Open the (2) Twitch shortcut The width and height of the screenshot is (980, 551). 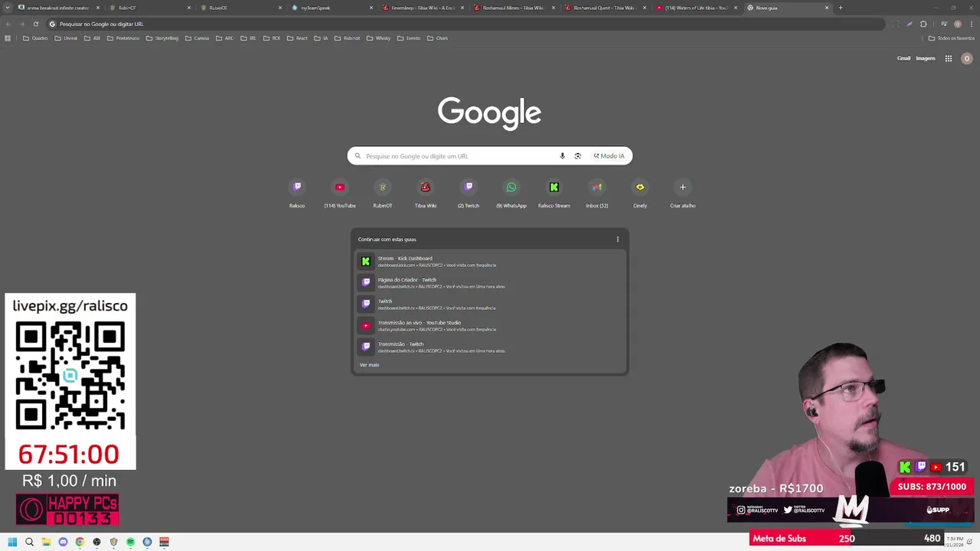469,193
